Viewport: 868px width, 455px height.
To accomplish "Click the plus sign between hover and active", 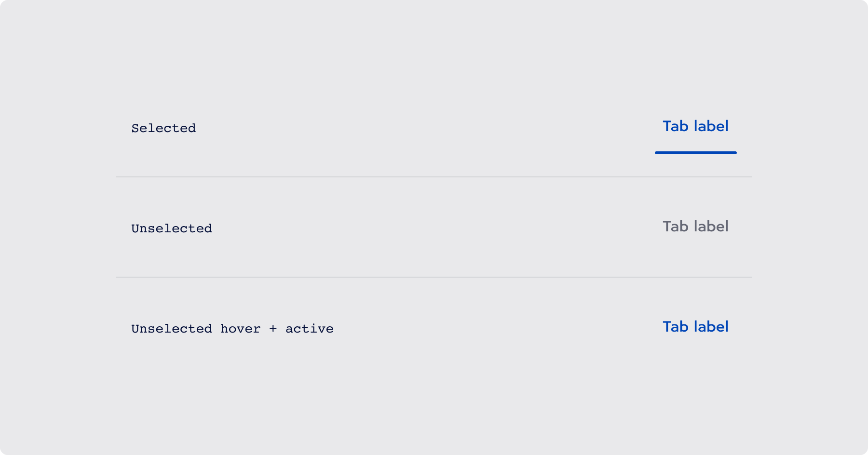I will click(x=273, y=329).
